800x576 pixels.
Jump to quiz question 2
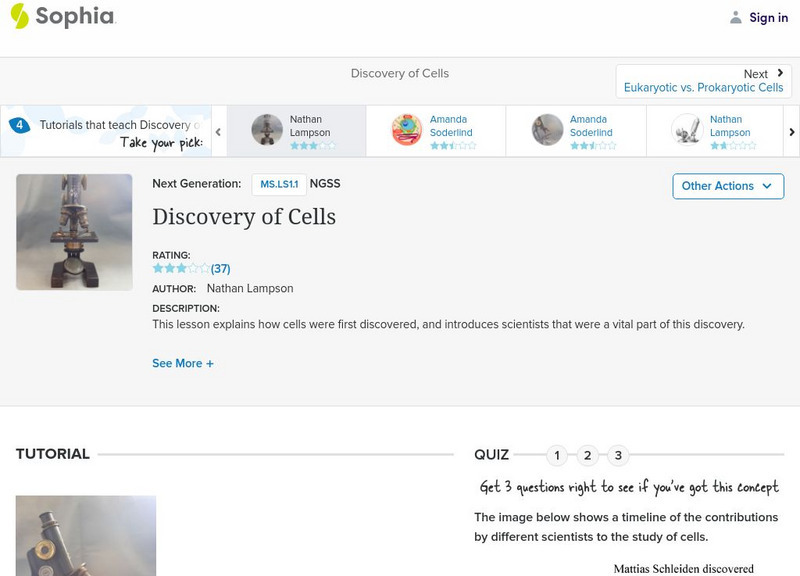tap(588, 456)
